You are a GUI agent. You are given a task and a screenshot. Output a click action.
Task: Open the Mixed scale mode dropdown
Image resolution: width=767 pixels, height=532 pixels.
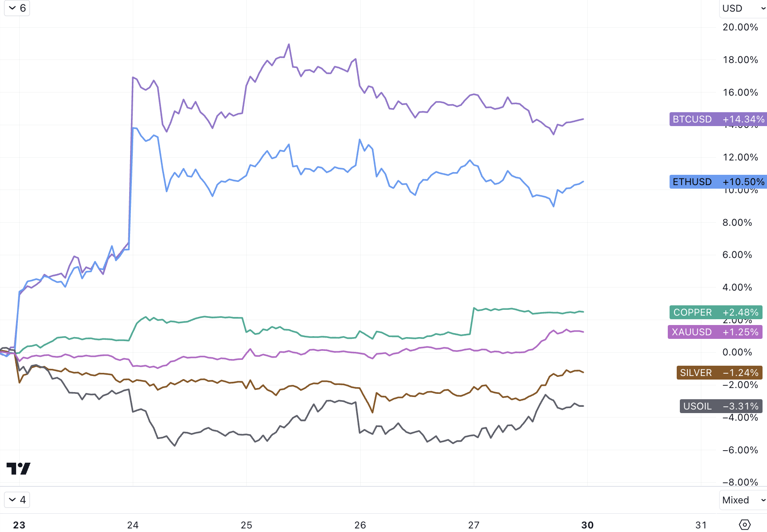(x=743, y=500)
